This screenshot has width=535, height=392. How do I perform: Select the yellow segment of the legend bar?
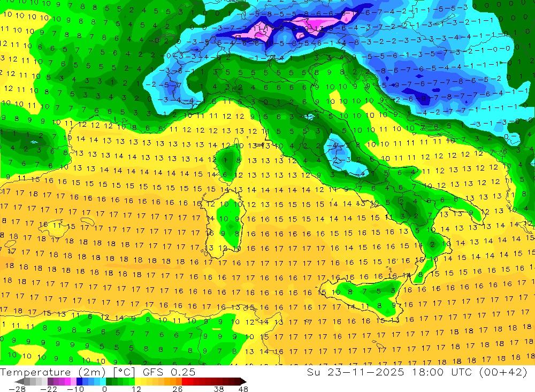pos(138,381)
